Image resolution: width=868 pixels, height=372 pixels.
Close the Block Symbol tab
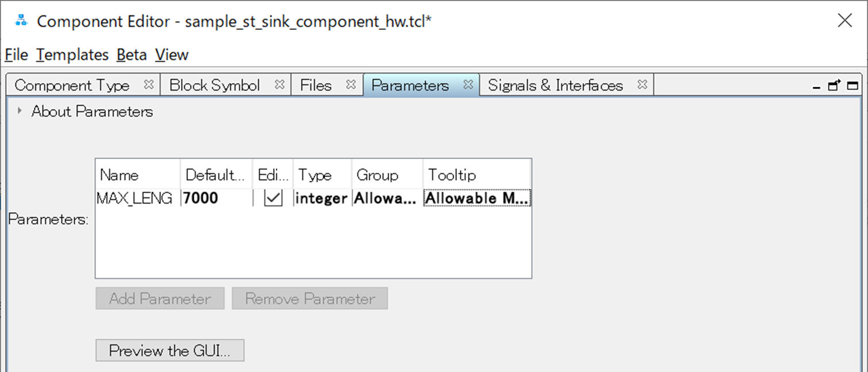[280, 85]
